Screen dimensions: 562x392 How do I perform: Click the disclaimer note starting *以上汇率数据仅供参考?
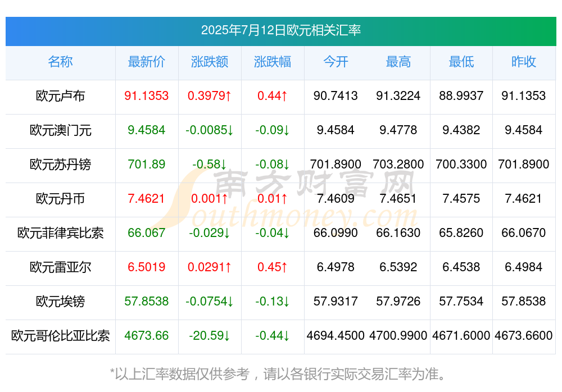click(x=279, y=374)
